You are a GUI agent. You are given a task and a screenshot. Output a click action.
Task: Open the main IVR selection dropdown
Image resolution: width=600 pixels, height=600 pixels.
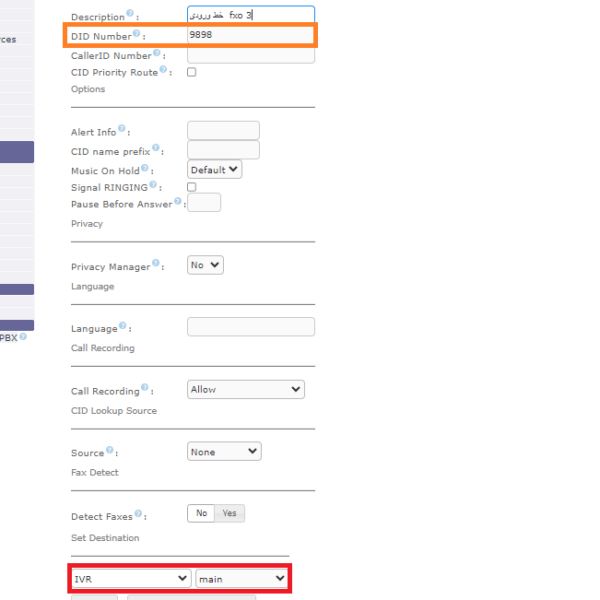[241, 579]
